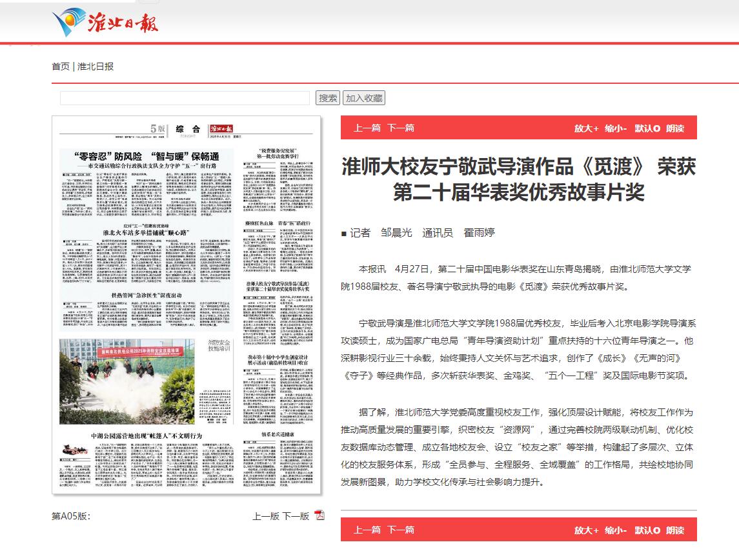
Task: Open the 淮北日报 breadcrumb link
Action: click(x=96, y=66)
